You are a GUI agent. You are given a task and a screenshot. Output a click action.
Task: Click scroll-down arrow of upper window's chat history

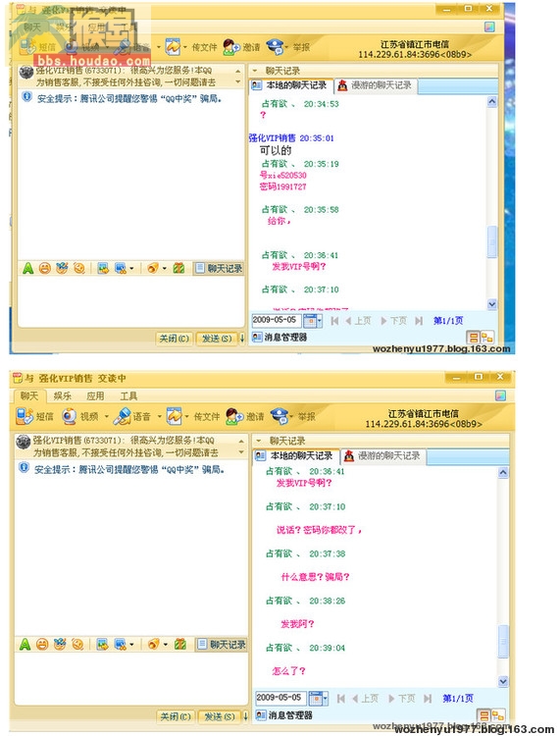pyautogui.click(x=492, y=304)
